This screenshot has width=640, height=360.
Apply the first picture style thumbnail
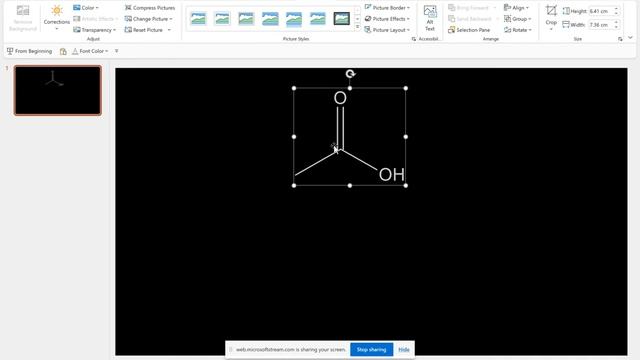coord(198,18)
